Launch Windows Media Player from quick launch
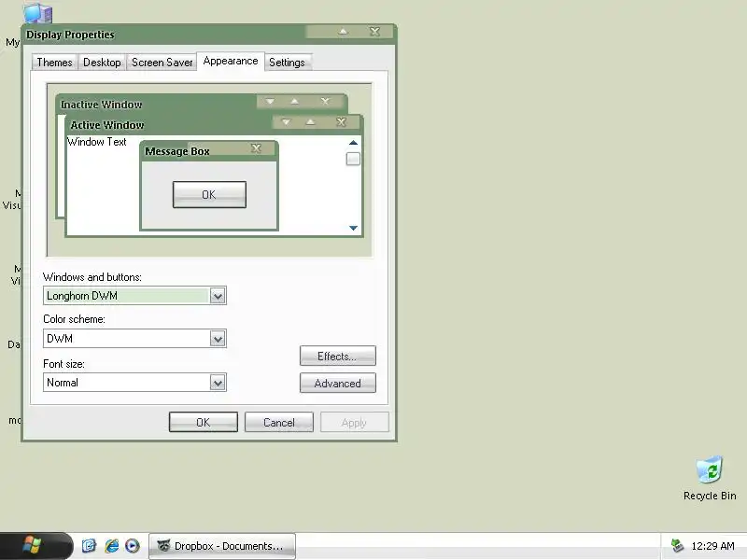 (133, 546)
